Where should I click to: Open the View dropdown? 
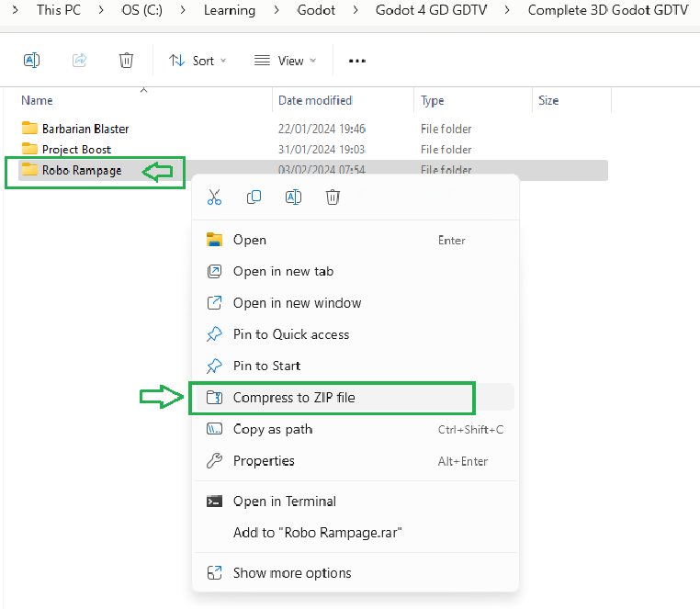285,61
